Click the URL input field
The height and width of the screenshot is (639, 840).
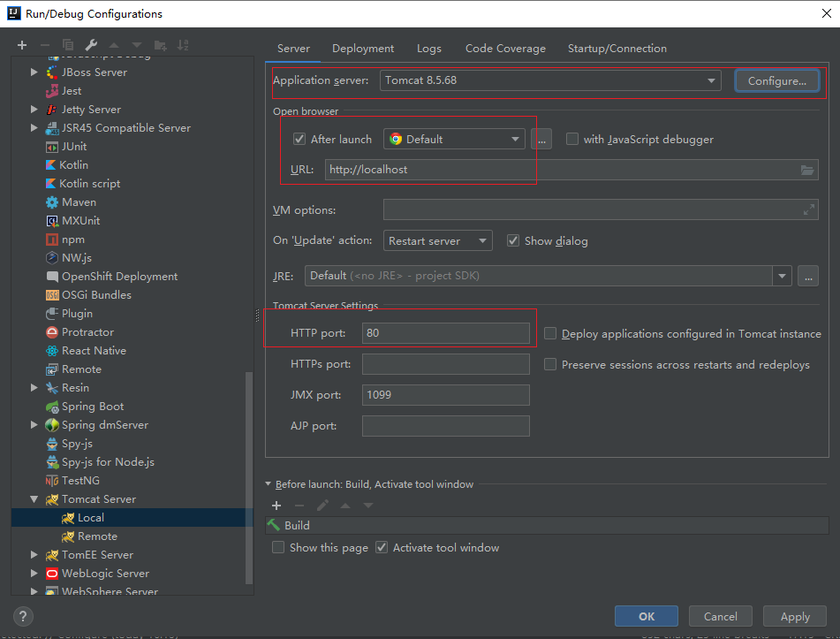(571, 170)
